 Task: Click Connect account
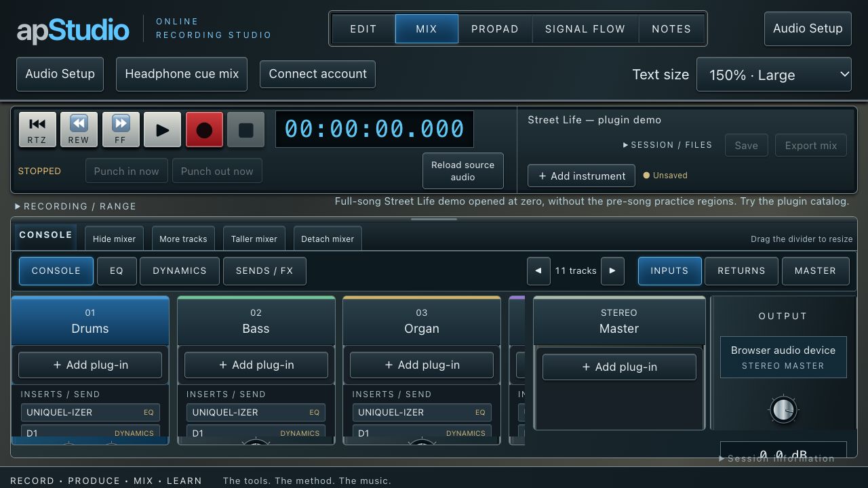(x=317, y=74)
